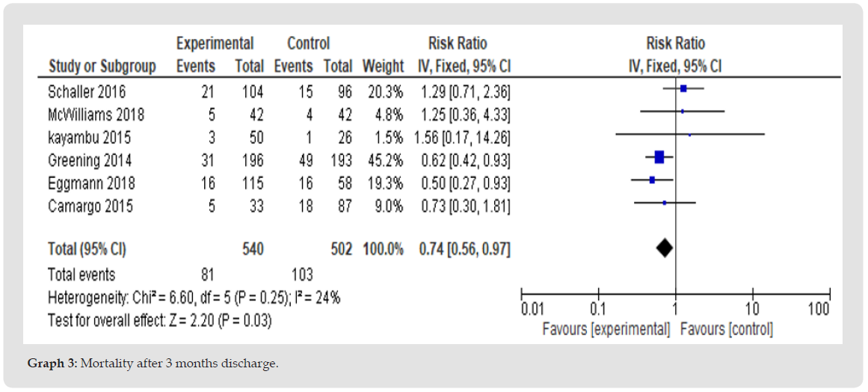
Task: Click the kayambu 2015 plot point marker
Action: coord(689,135)
